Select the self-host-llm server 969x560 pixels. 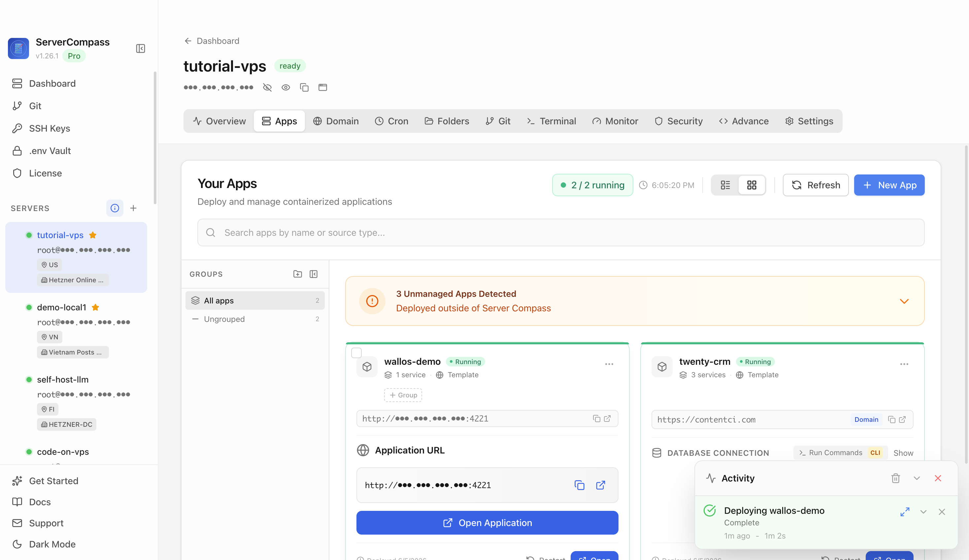pyautogui.click(x=76, y=401)
